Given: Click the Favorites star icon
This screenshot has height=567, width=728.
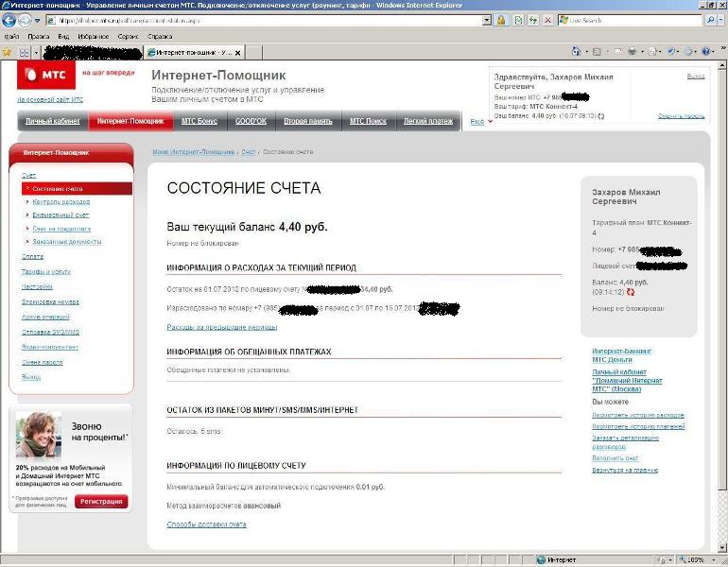Looking at the screenshot, I should (7, 52).
